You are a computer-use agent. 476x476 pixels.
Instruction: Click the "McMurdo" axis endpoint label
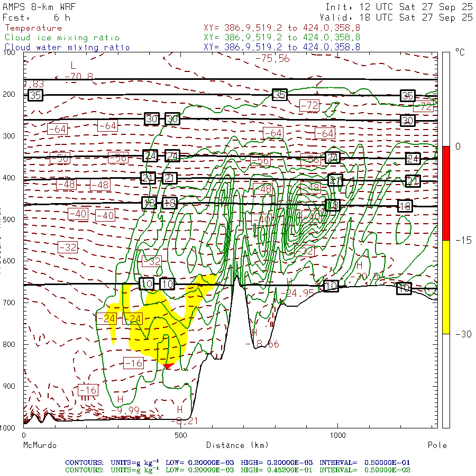tap(40, 445)
